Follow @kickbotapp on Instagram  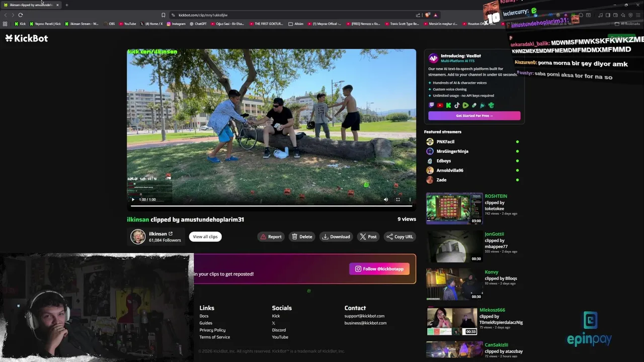pos(379,269)
